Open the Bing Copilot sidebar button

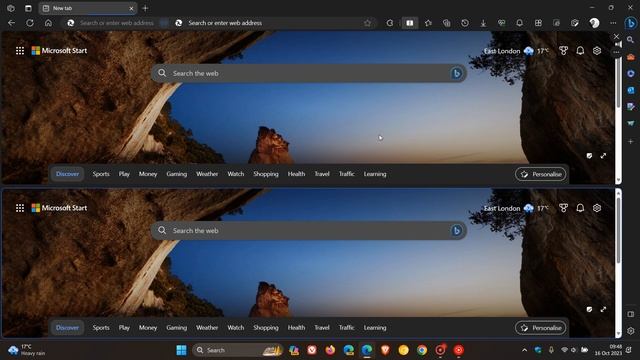[x=631, y=23]
